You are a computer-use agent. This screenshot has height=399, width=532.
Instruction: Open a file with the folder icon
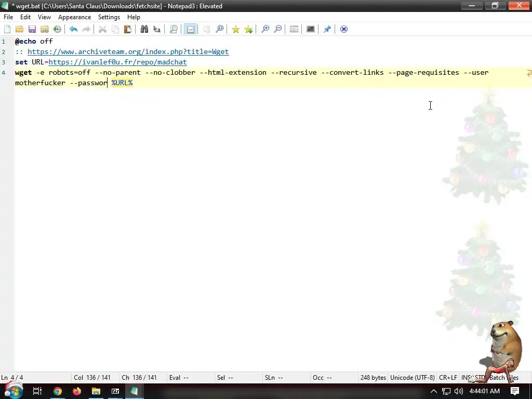20,29
